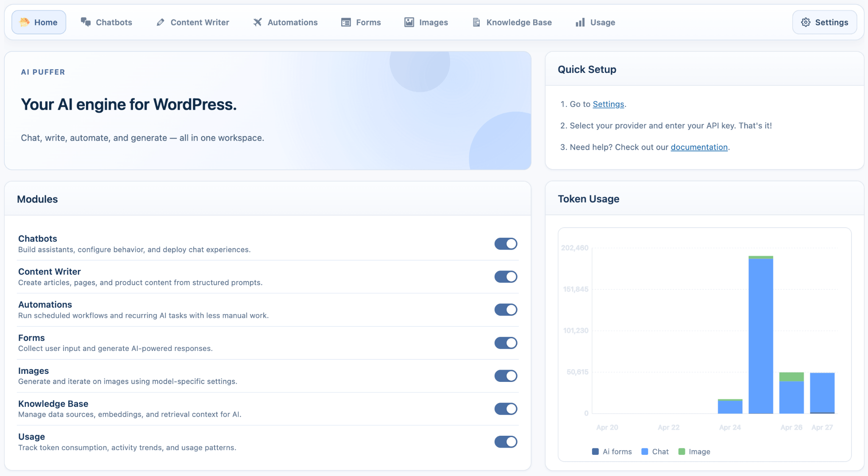The width and height of the screenshot is (868, 476).
Task: Click the Apr 27 bar in Token Usage
Action: click(822, 393)
